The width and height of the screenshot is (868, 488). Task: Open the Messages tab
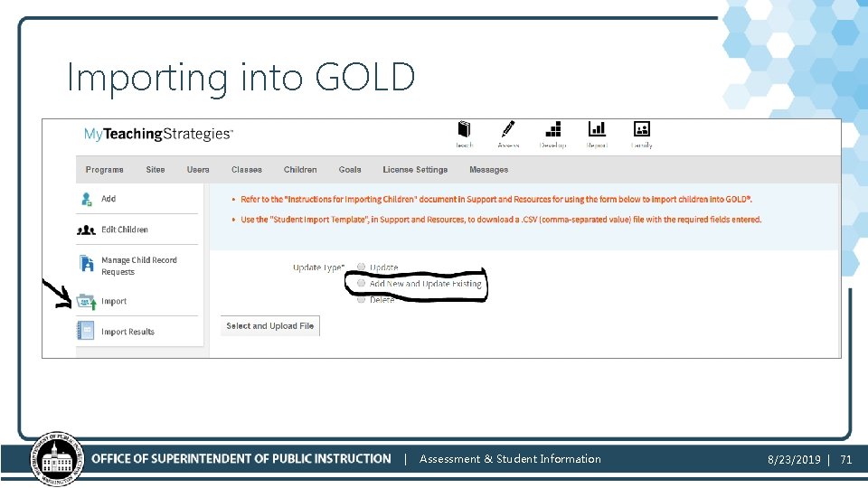click(x=489, y=170)
